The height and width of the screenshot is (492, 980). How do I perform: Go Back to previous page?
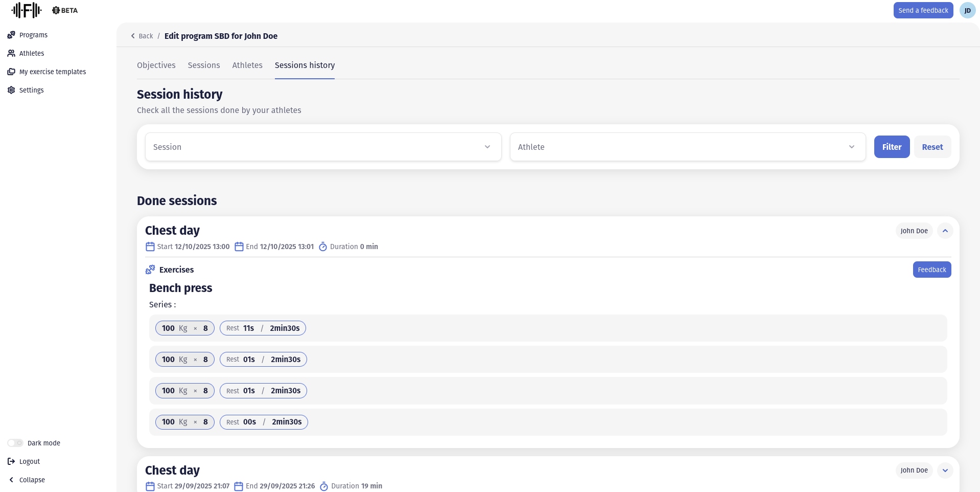click(142, 36)
